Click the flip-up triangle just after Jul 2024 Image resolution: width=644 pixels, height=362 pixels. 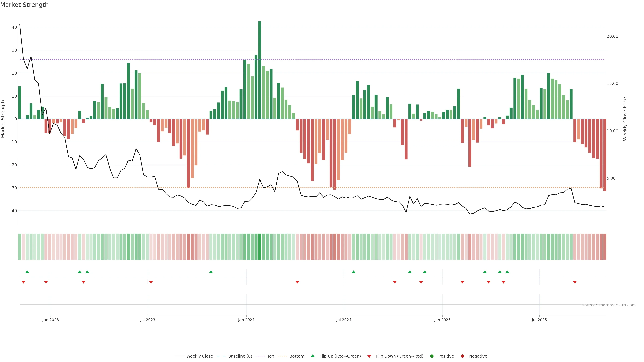(x=354, y=272)
